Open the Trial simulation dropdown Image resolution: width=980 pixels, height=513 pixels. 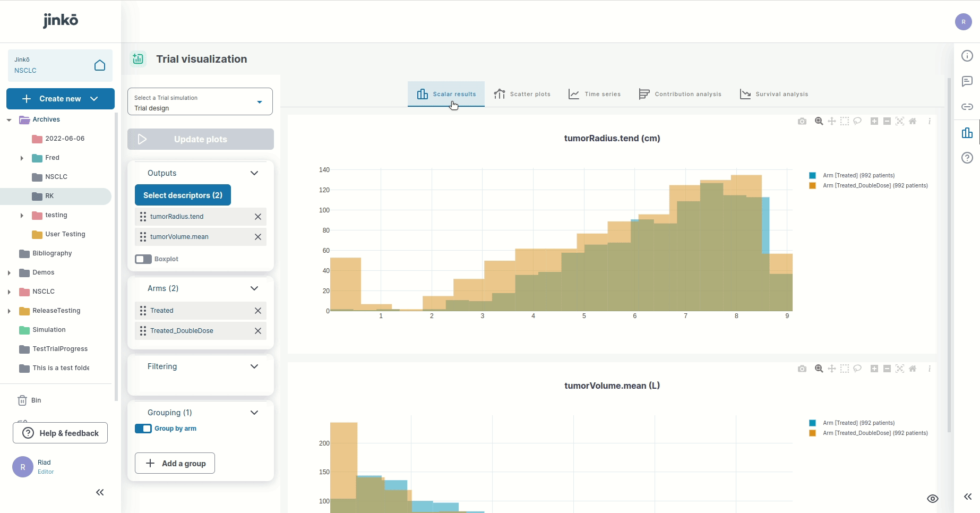[200, 101]
